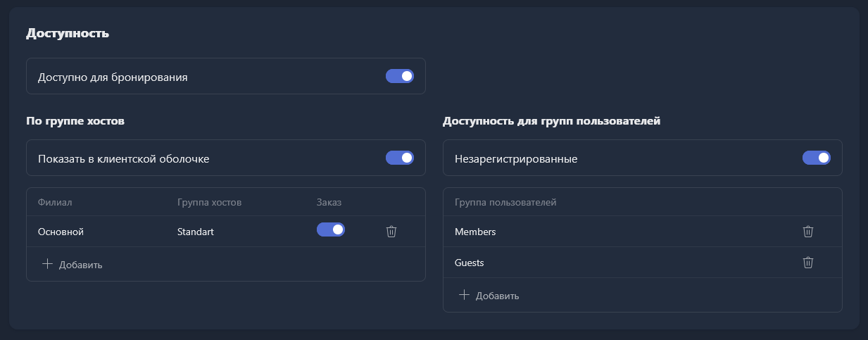Click the Группа пользователей column header
The image size is (868, 340).
(505, 203)
